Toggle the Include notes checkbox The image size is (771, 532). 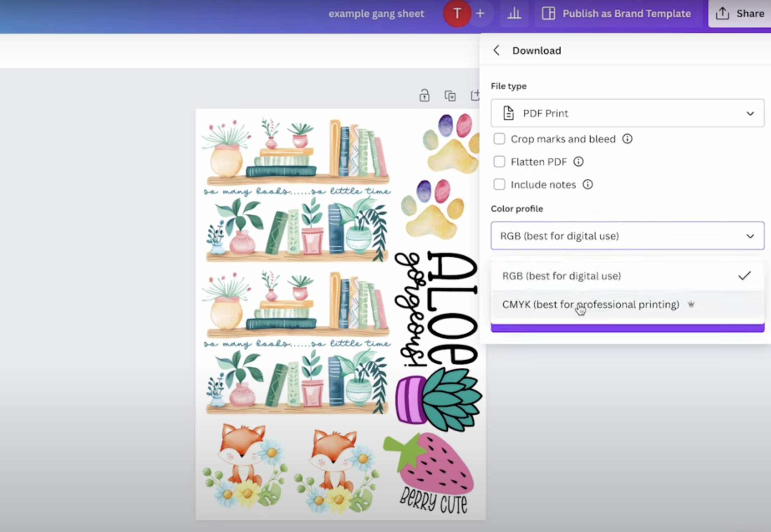(499, 184)
